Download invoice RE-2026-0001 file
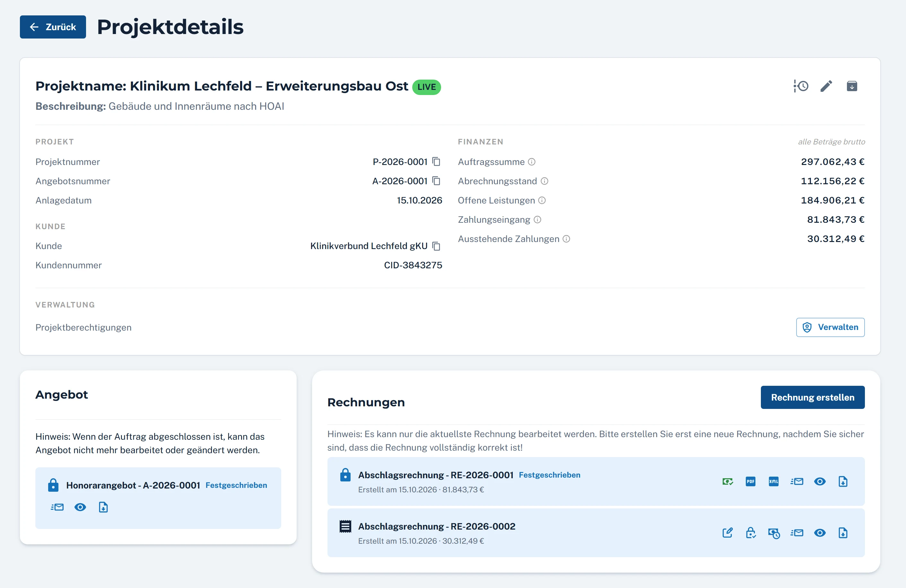Viewport: 906px width, 588px height. 843,482
